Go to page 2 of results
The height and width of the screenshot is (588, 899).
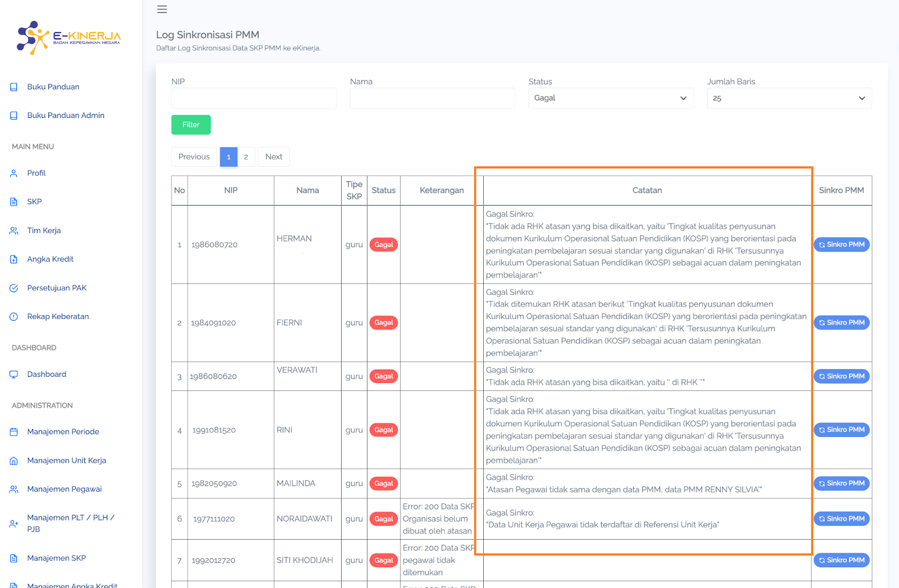[246, 157]
